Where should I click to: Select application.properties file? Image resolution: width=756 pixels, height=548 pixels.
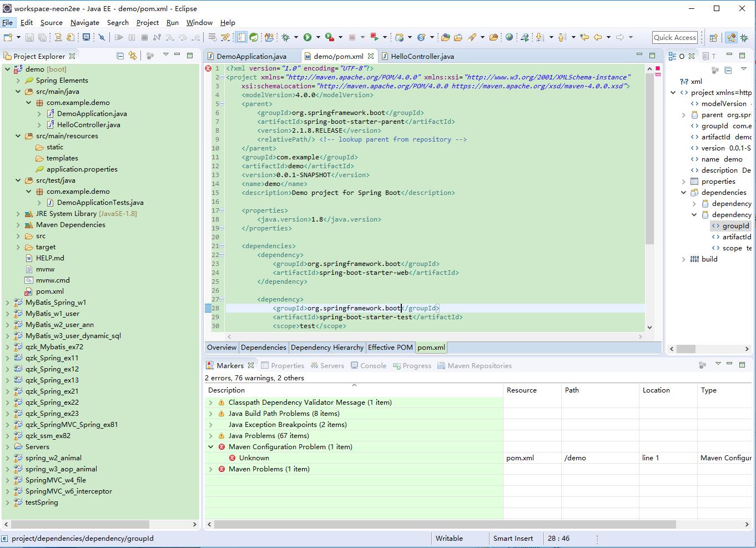pyautogui.click(x=82, y=169)
